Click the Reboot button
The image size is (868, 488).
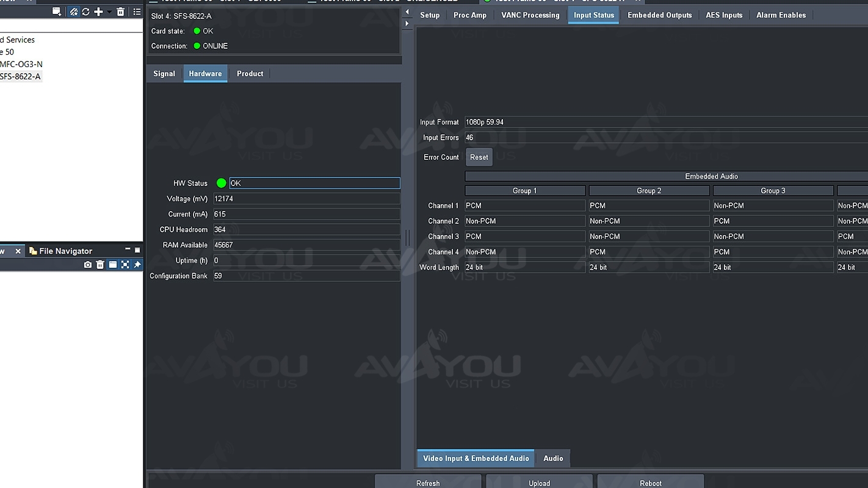650,483
